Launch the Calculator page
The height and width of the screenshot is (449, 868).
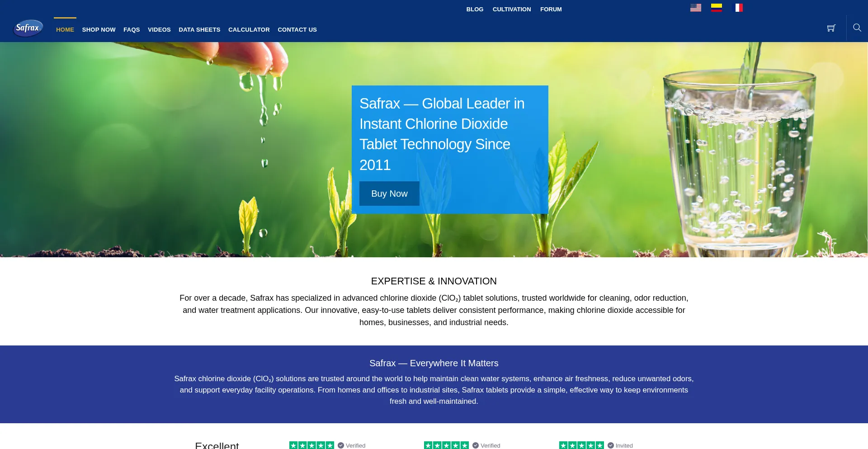pyautogui.click(x=249, y=30)
